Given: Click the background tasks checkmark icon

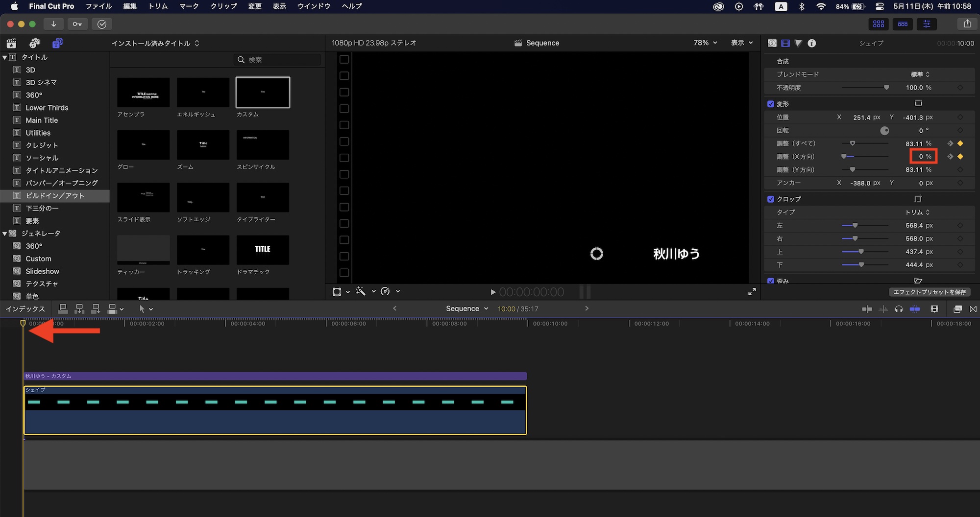Looking at the screenshot, I should point(102,24).
